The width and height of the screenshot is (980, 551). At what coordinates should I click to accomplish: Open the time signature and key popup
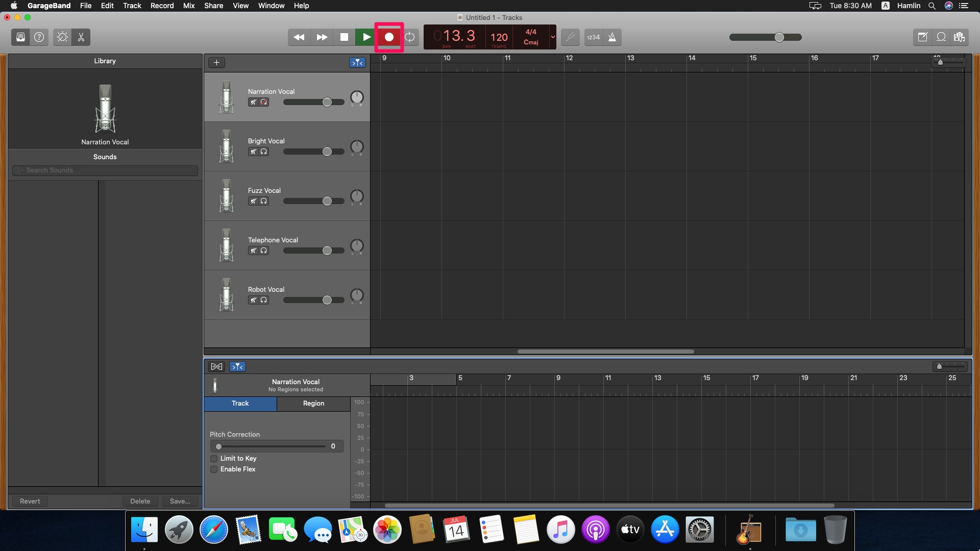point(531,37)
